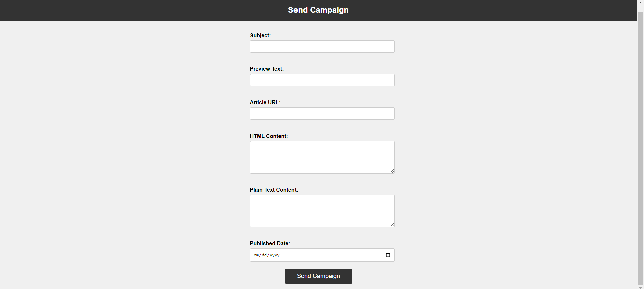644x289 pixels.
Task: Click inside the Preview Text field
Action: [x=322, y=80]
